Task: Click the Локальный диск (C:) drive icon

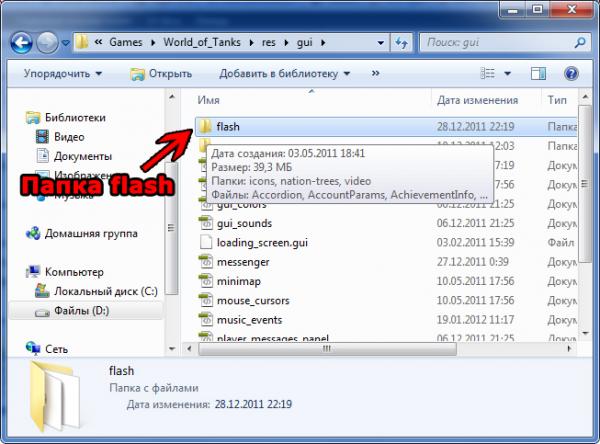Action: pos(42,291)
